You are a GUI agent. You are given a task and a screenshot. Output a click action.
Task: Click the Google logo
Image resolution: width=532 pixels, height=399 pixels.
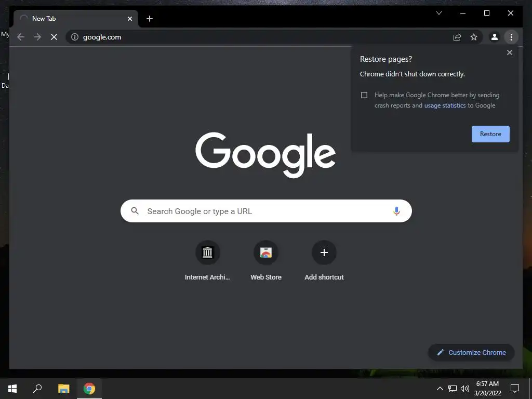click(265, 154)
